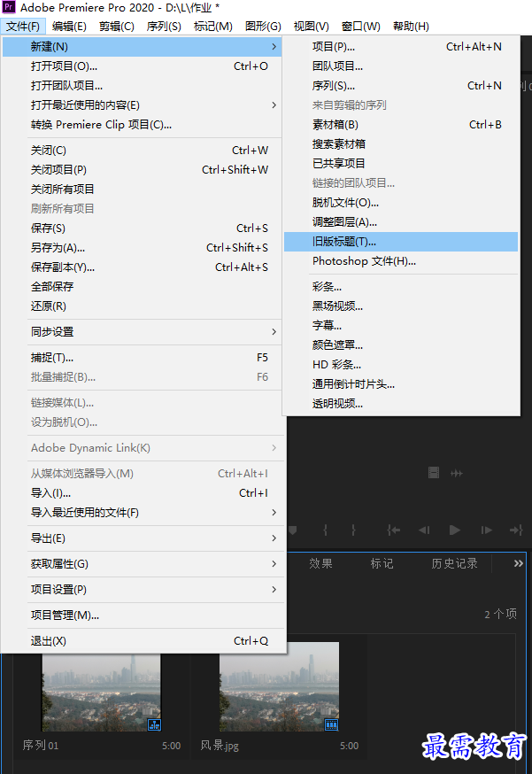The height and width of the screenshot is (774, 532).
Task: Choose 保存(S) in the file menu
Action: click(x=143, y=228)
